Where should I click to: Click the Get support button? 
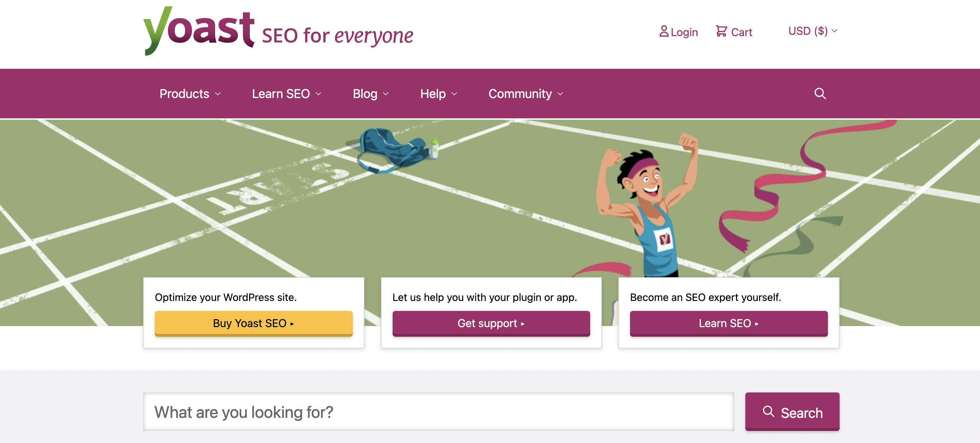491,323
